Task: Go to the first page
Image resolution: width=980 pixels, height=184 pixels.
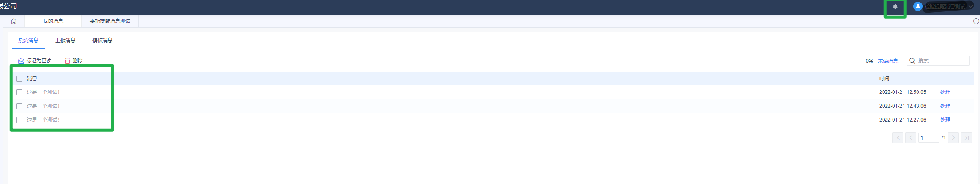Action: pos(898,138)
